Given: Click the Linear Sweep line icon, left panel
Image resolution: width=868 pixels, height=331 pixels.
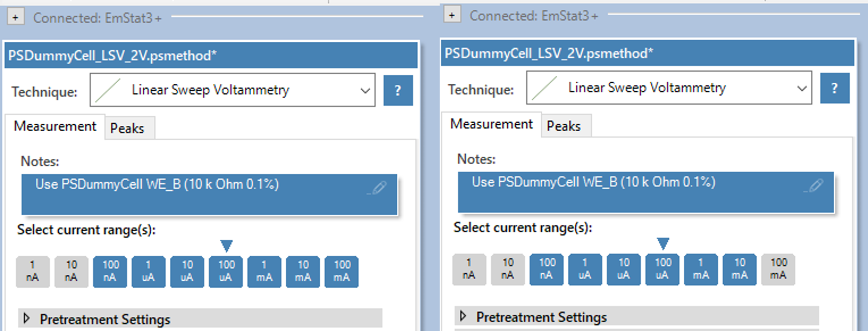Looking at the screenshot, I should click(x=108, y=90).
